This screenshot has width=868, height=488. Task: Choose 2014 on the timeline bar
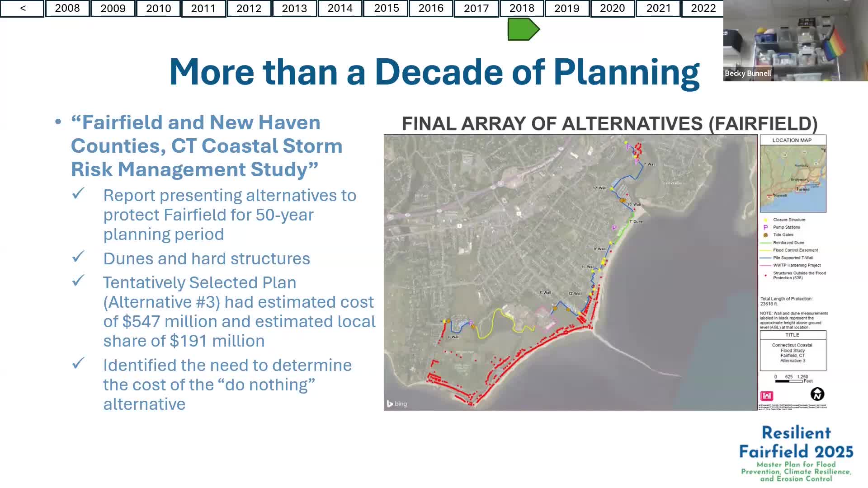click(340, 8)
